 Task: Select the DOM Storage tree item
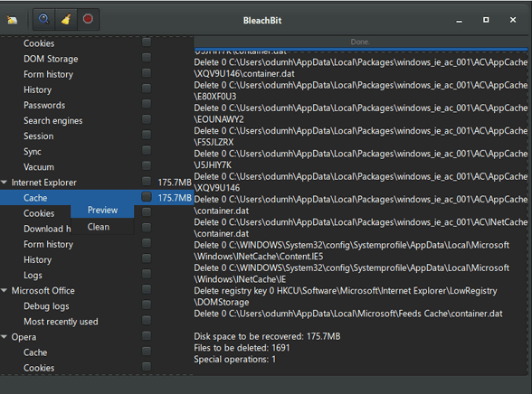click(x=51, y=59)
